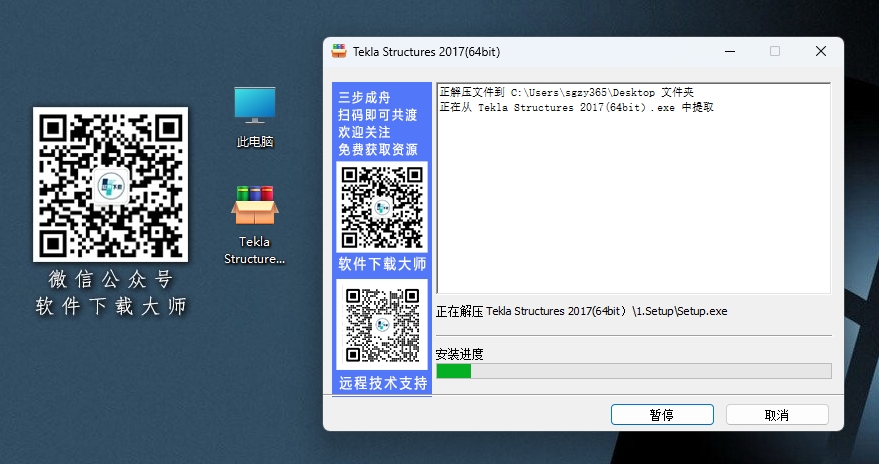Click the 正在解压 Setup.exe status text
The width and height of the screenshot is (879, 464).
pos(581,311)
